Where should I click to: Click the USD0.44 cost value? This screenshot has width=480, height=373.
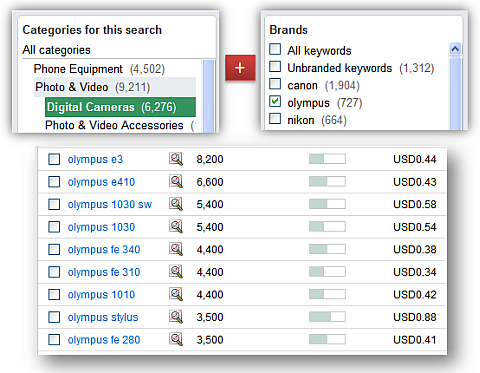pos(415,159)
